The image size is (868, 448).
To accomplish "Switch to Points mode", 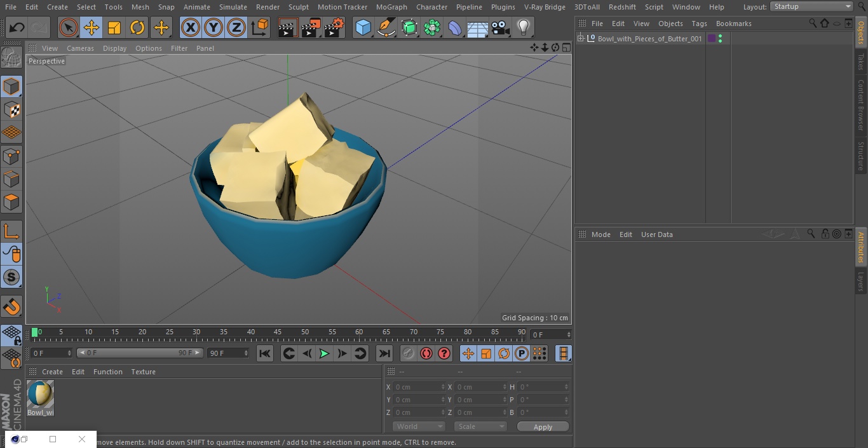I will coord(11,156).
